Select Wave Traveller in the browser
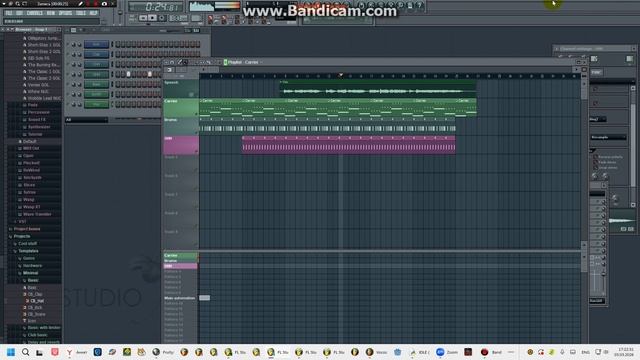Image resolution: width=640 pixels, height=360 pixels. click(37, 214)
